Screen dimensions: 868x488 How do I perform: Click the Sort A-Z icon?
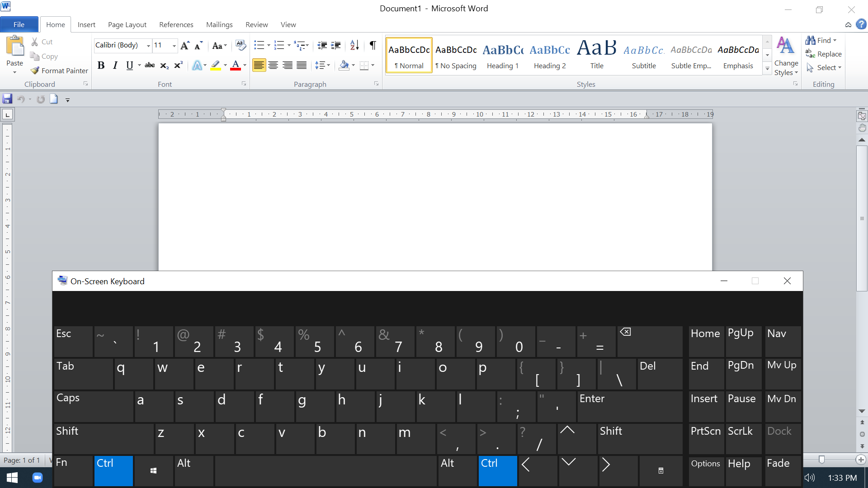coord(354,45)
